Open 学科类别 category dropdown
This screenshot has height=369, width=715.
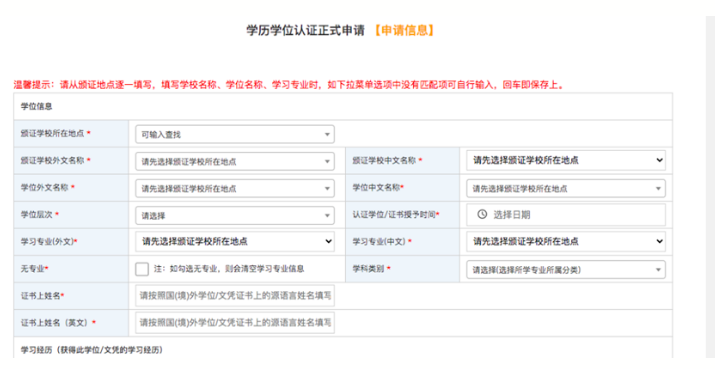[566, 270]
